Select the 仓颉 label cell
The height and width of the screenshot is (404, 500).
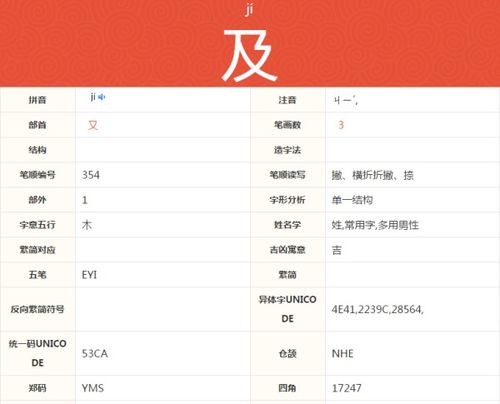coord(287,353)
